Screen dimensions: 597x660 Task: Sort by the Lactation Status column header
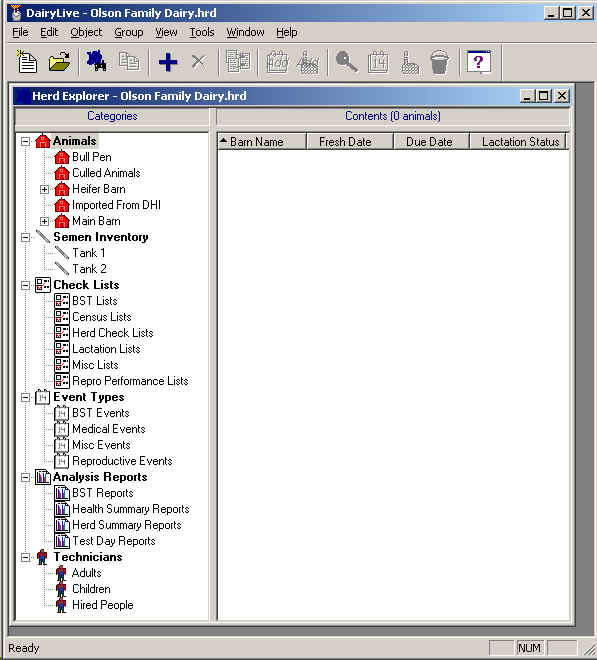518,142
